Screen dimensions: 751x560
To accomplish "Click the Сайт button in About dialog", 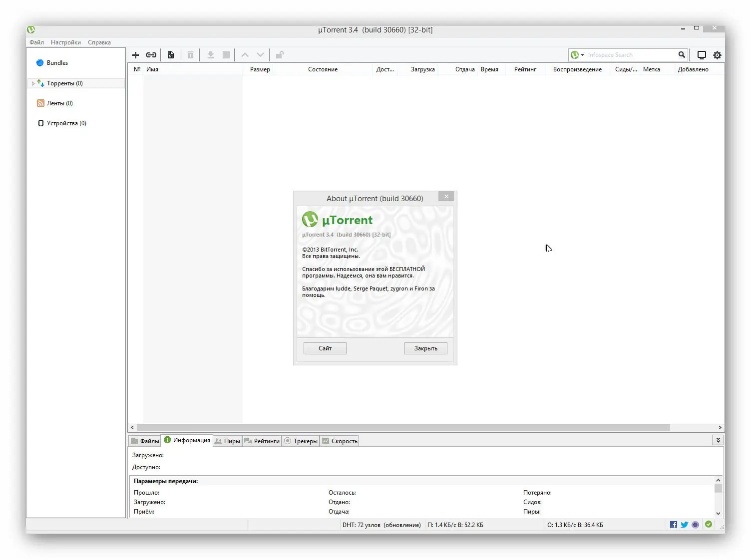I will coord(325,348).
